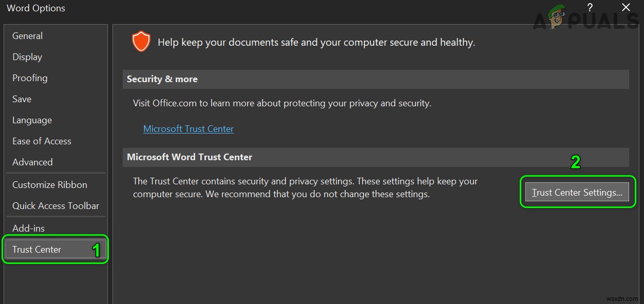Open Ease of Access options
The image size is (644, 304).
(42, 141)
